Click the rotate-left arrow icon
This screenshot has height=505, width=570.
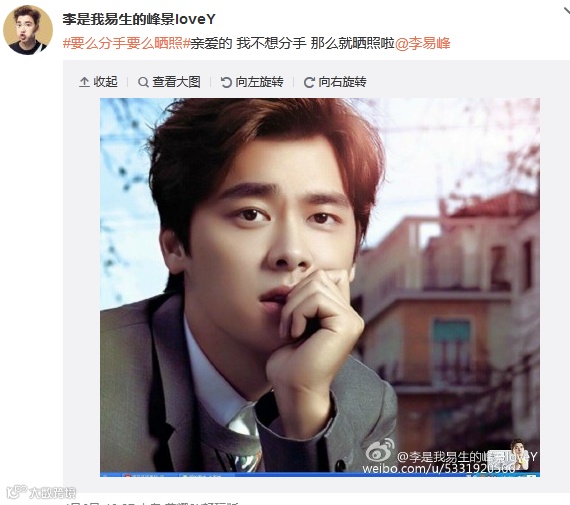226,82
